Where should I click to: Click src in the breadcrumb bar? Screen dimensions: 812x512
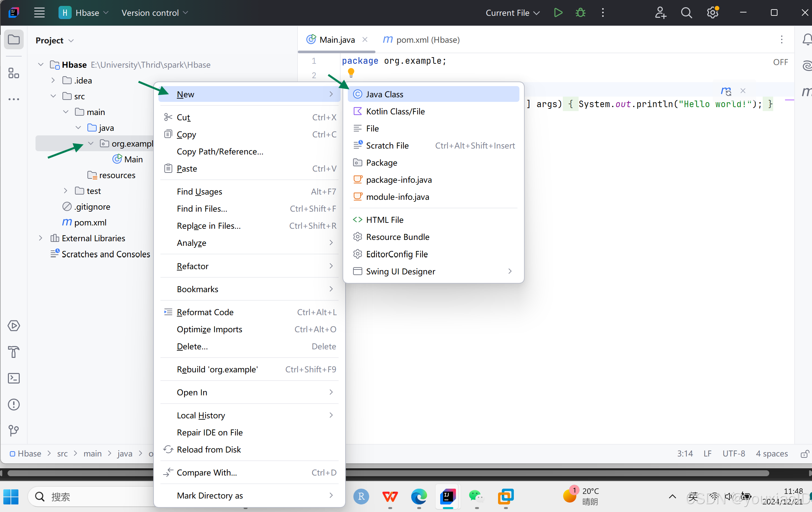click(62, 454)
